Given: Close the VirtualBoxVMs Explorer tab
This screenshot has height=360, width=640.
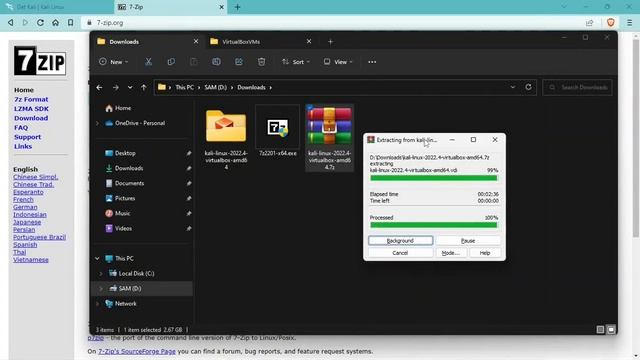Looking at the screenshot, I should [309, 42].
